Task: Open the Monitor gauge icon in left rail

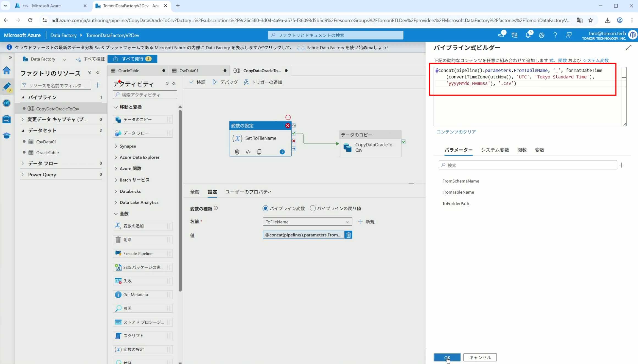Action: click(x=7, y=103)
